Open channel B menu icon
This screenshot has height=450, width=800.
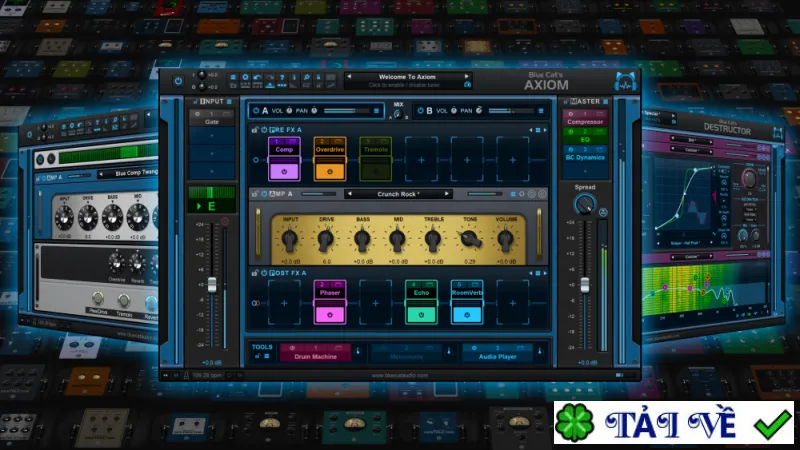pos(541,111)
